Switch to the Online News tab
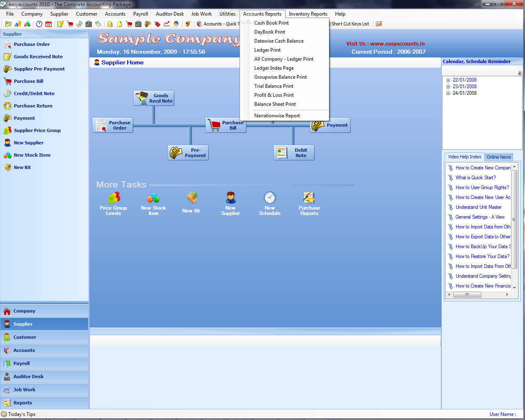 tap(498, 157)
